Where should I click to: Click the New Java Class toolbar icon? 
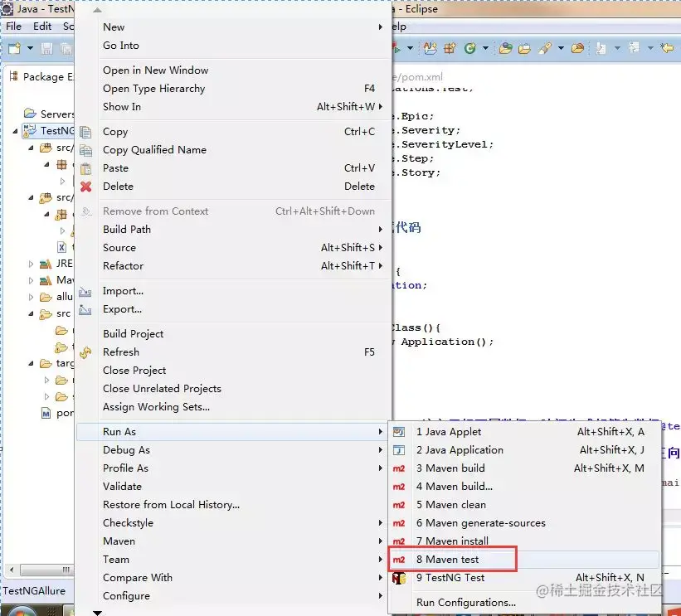470,48
